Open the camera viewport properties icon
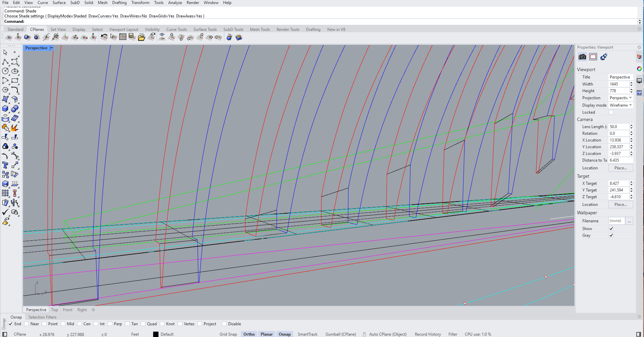The image size is (644, 337). coord(582,57)
